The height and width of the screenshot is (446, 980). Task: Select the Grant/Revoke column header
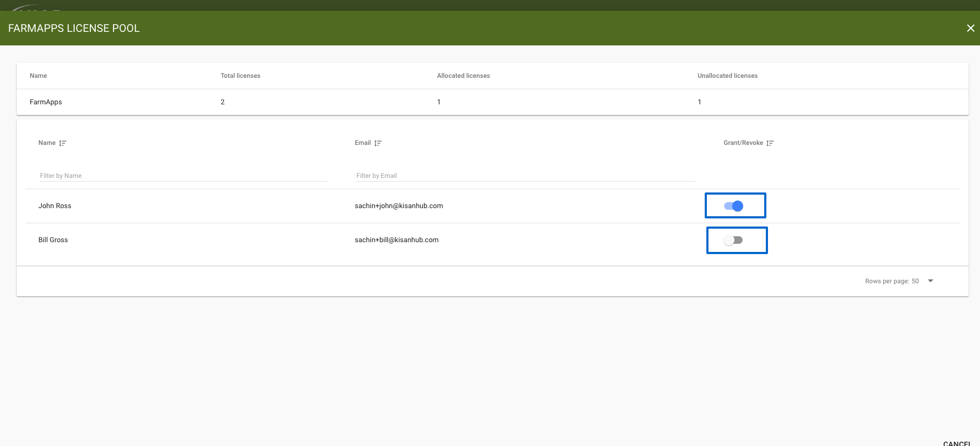point(743,143)
